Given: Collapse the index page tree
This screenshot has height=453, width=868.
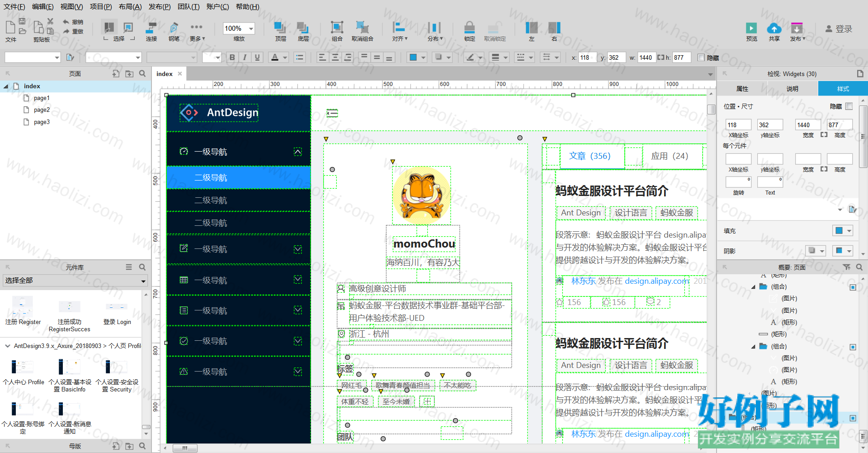Looking at the screenshot, I should pos(6,86).
